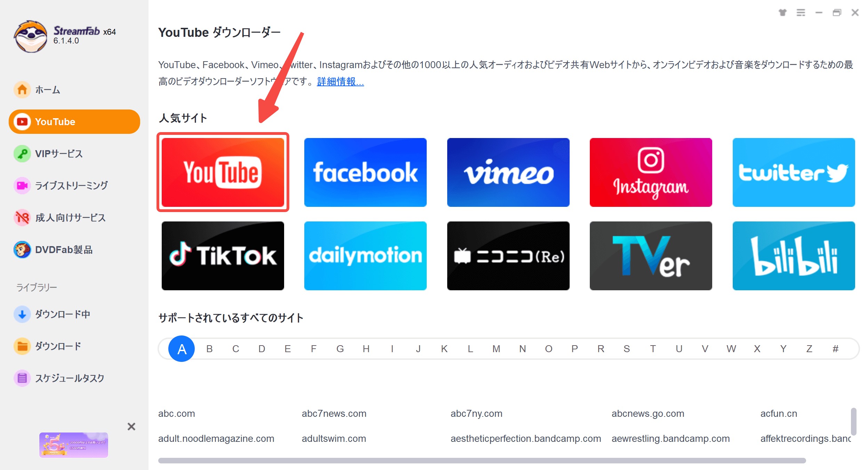Select letter Y in site index
The image size is (868, 470).
(x=783, y=349)
